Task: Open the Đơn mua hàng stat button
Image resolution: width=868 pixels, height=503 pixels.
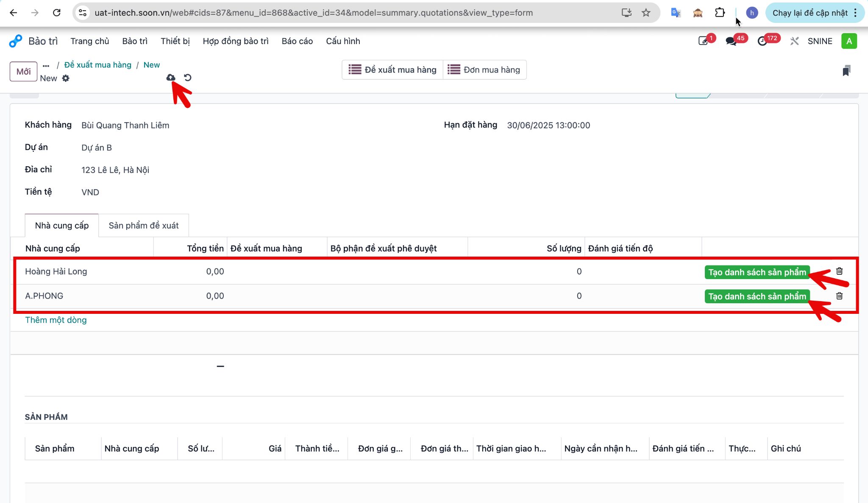Action: point(484,70)
